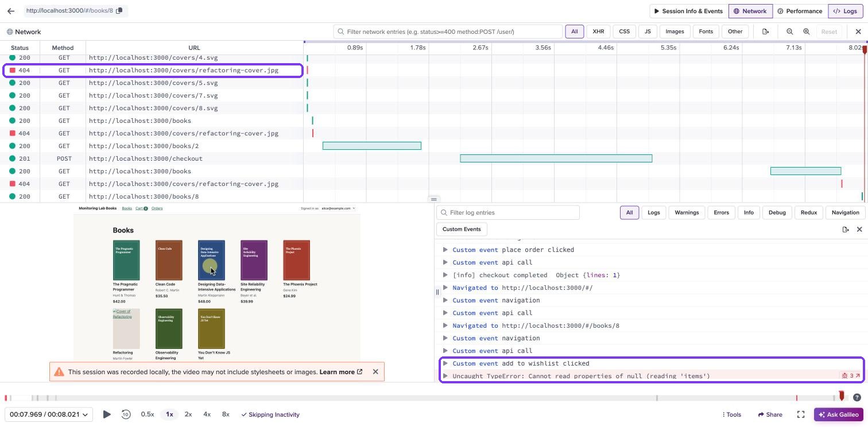868x427 pixels.
Task: Follow the Learn more link
Action: click(341, 372)
